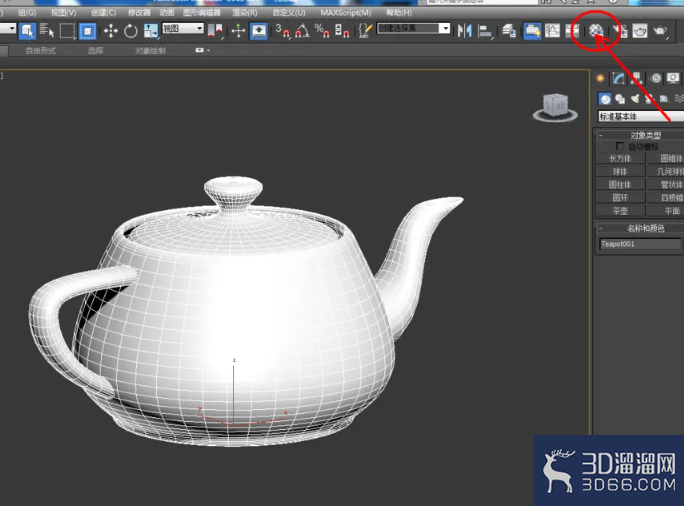Activate the Select and Move tool
This screenshot has width=684, height=506.
click(111, 31)
